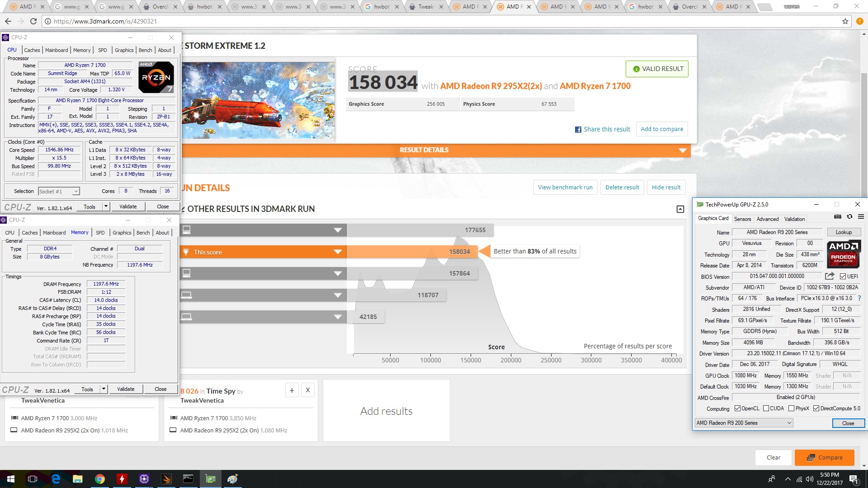Open the Advanced tab in GPU-Z
The image size is (868, 488).
pyautogui.click(x=768, y=219)
